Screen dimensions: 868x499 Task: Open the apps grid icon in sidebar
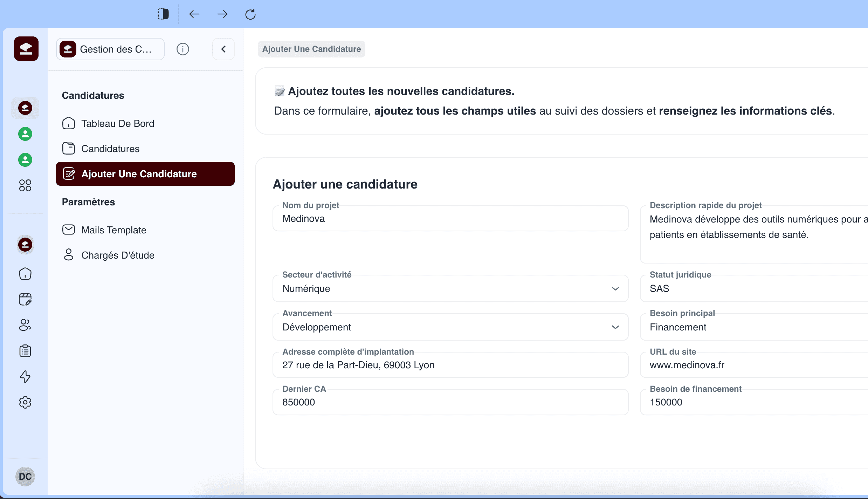pos(25,185)
